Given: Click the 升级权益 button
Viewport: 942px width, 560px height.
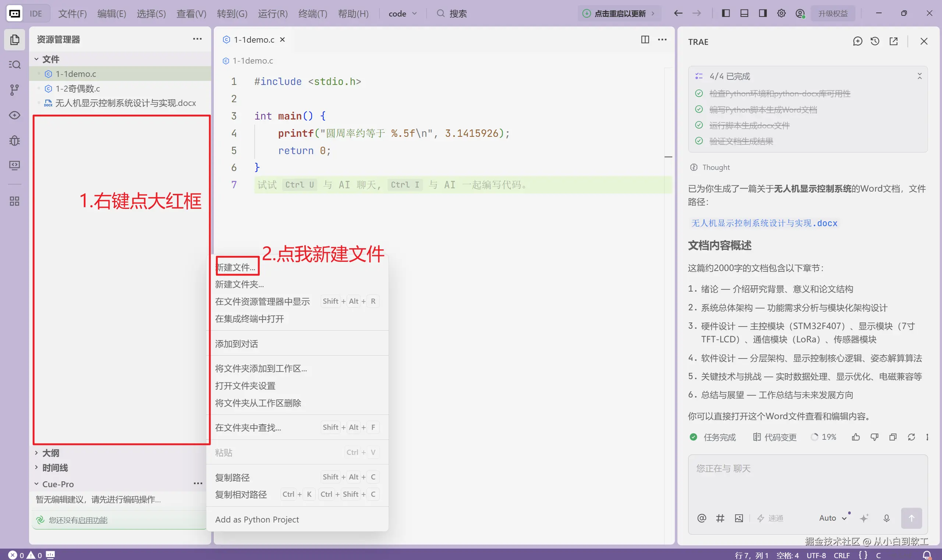Looking at the screenshot, I should tap(833, 14).
